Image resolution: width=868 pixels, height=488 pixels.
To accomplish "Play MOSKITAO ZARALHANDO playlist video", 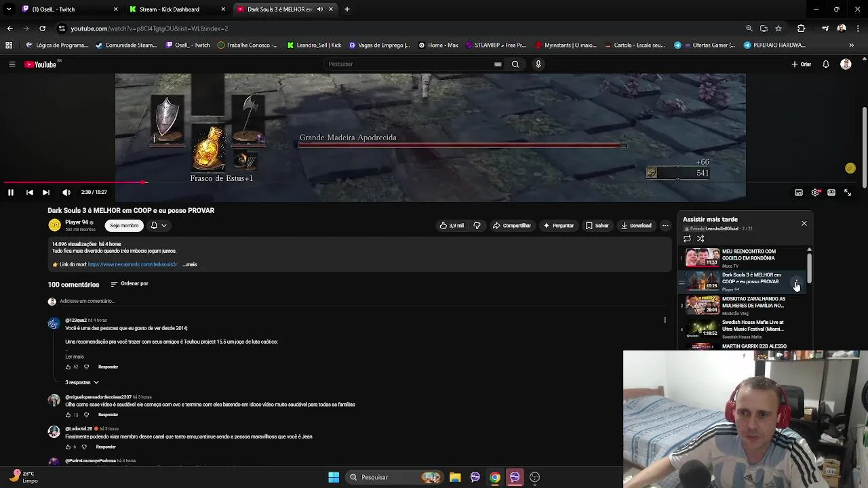I will [x=739, y=305].
